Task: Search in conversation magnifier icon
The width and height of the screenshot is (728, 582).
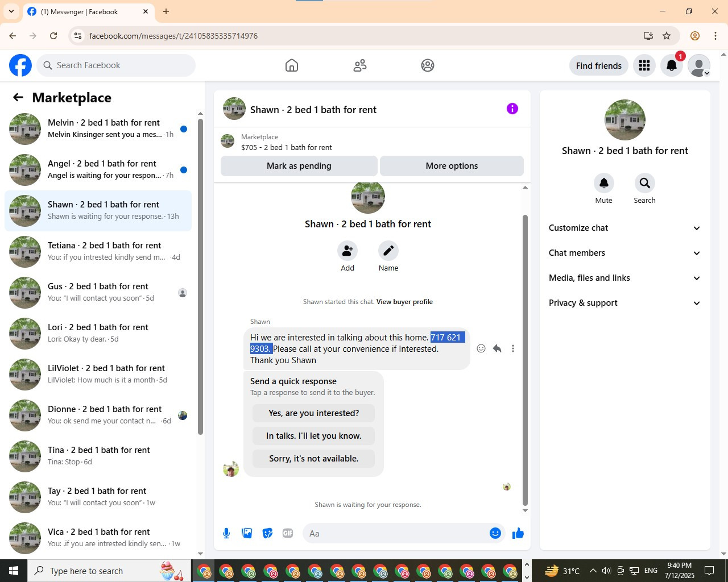Action: (644, 183)
